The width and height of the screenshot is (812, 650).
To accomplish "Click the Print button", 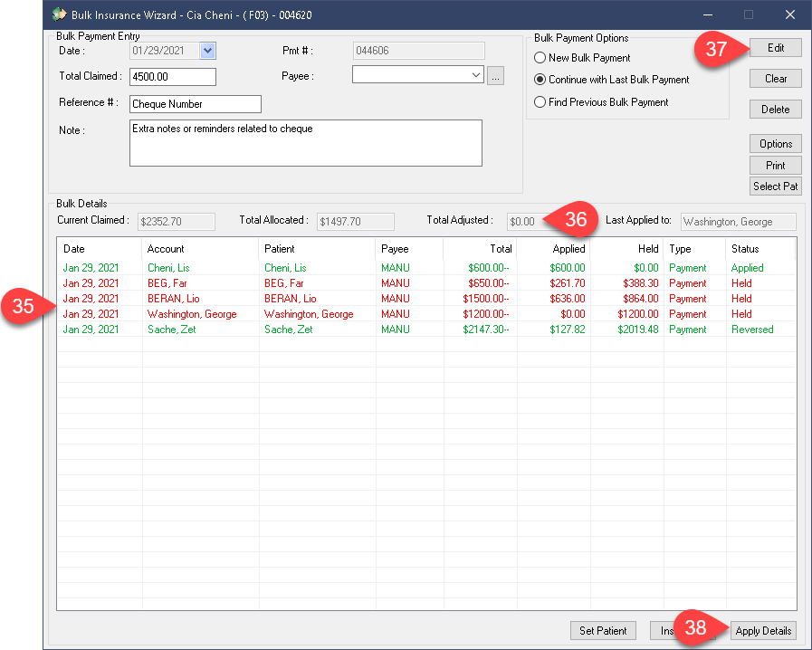I will [x=775, y=166].
